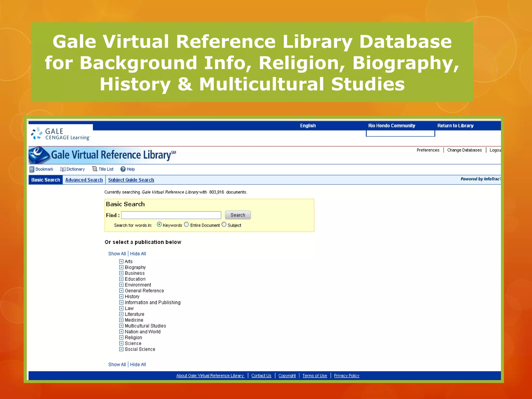Viewport: 532px width, 399px height.
Task: Expand the Information and Publishing category
Action: pos(121,302)
